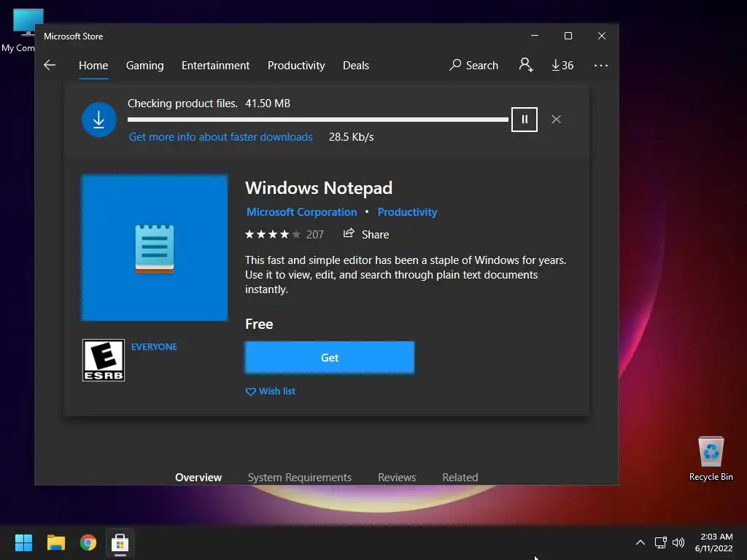
Task: Open File Explorer from the taskbar
Action: point(55,542)
